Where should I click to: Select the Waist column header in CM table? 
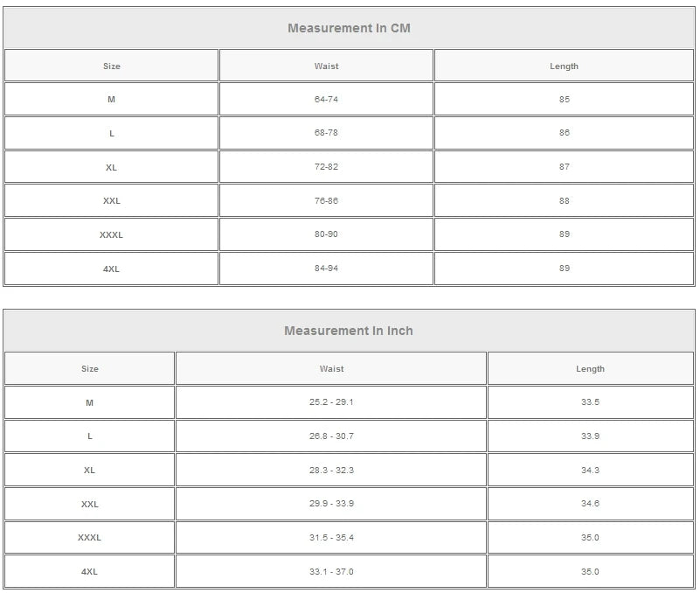point(326,66)
